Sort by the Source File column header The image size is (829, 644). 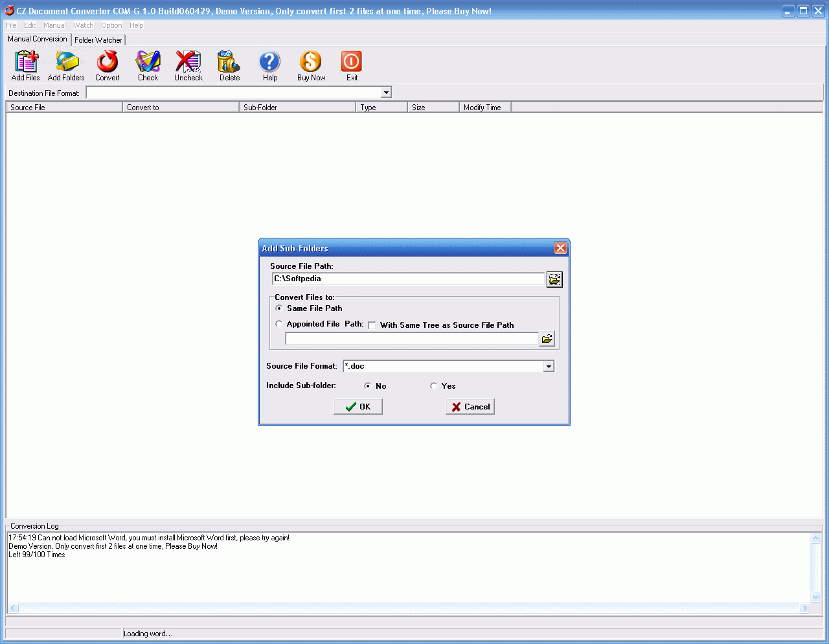[64, 108]
